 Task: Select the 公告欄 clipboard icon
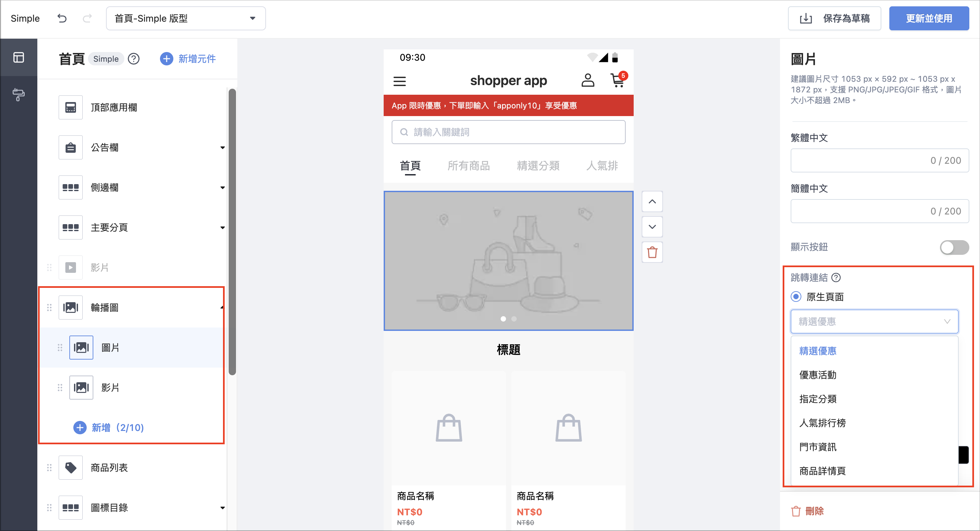coord(71,147)
